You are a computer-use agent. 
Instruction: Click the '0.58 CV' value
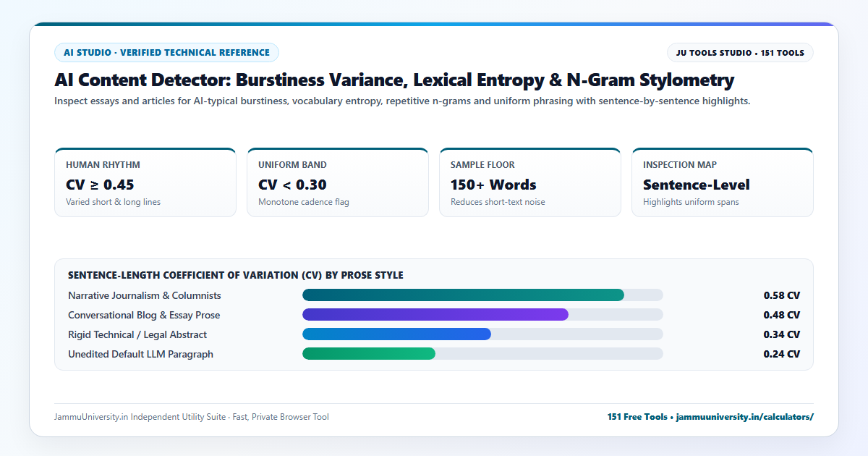[x=782, y=295]
